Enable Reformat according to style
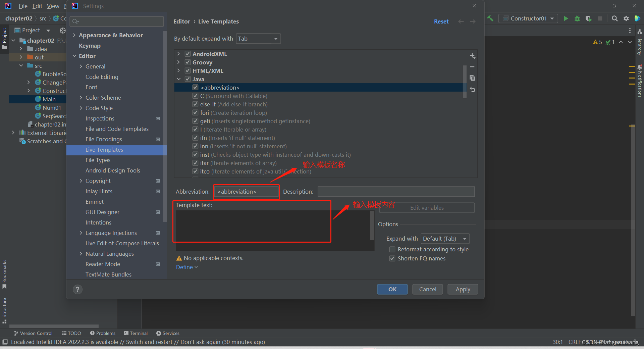Image resolution: width=644 pixels, height=349 pixels. (392, 249)
